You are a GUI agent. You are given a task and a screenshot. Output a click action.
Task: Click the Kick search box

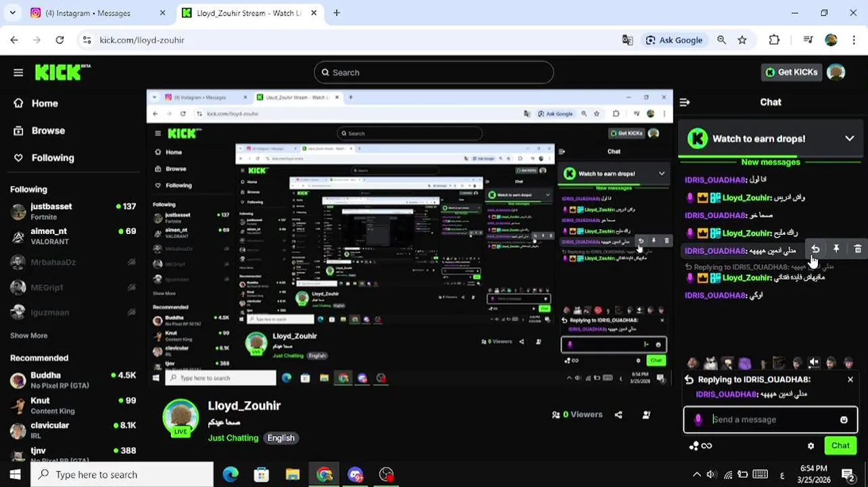coord(433,72)
